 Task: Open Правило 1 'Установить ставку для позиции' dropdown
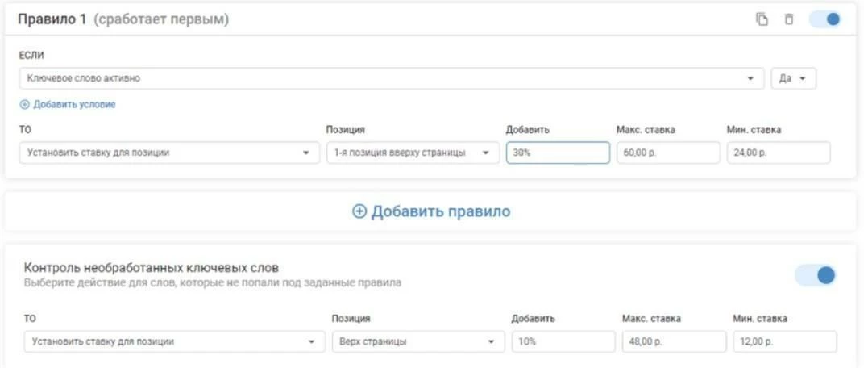[x=169, y=153]
